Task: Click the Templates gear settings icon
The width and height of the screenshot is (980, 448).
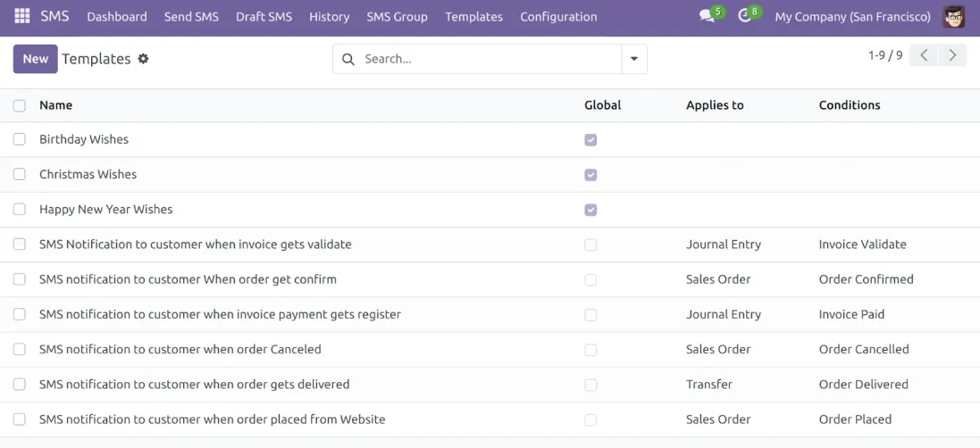Action: [143, 59]
